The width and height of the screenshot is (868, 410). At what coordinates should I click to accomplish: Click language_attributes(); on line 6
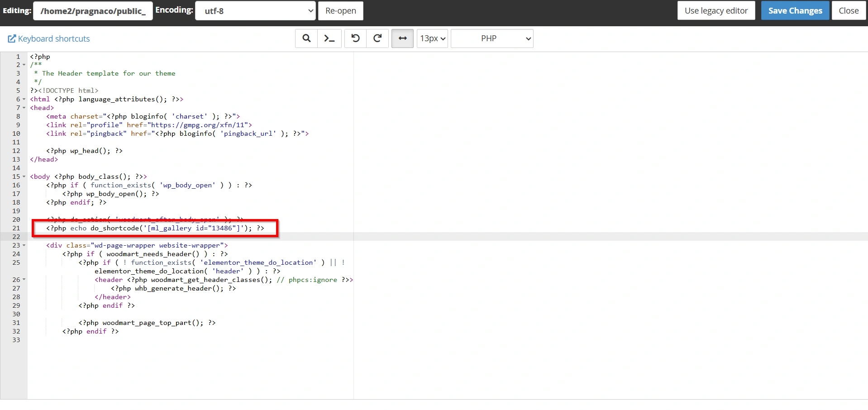click(123, 99)
